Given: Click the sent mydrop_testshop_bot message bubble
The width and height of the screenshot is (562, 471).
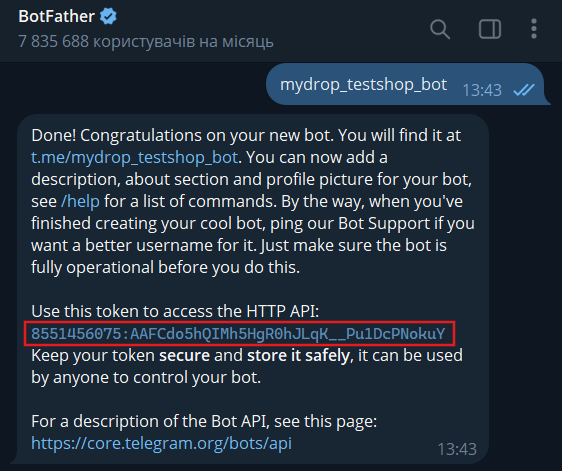Looking at the screenshot, I should click(x=405, y=85).
